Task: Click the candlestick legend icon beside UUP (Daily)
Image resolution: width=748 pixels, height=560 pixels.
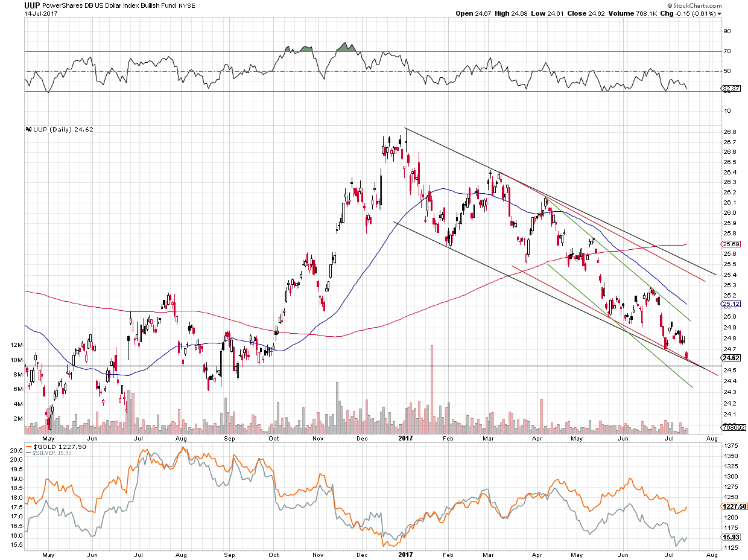Action: pos(28,129)
